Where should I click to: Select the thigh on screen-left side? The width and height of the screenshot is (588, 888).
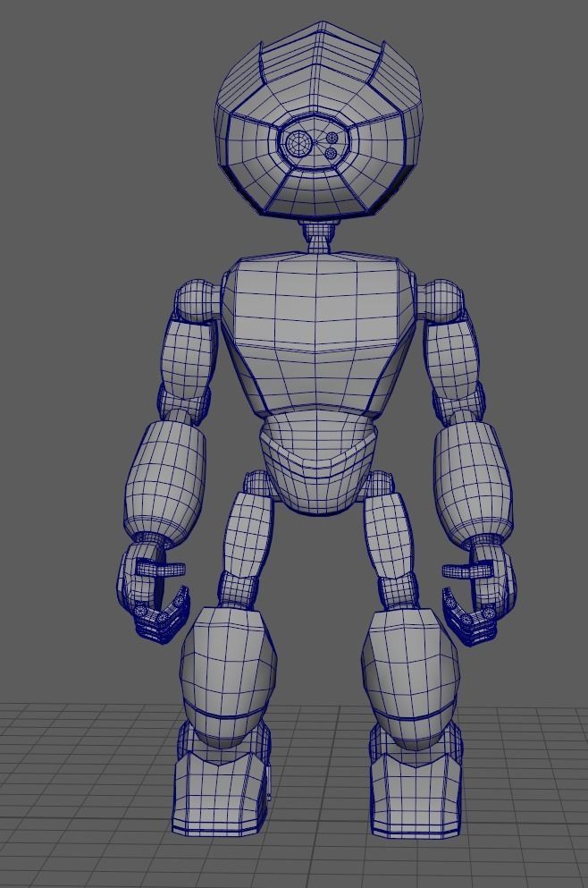point(248,535)
